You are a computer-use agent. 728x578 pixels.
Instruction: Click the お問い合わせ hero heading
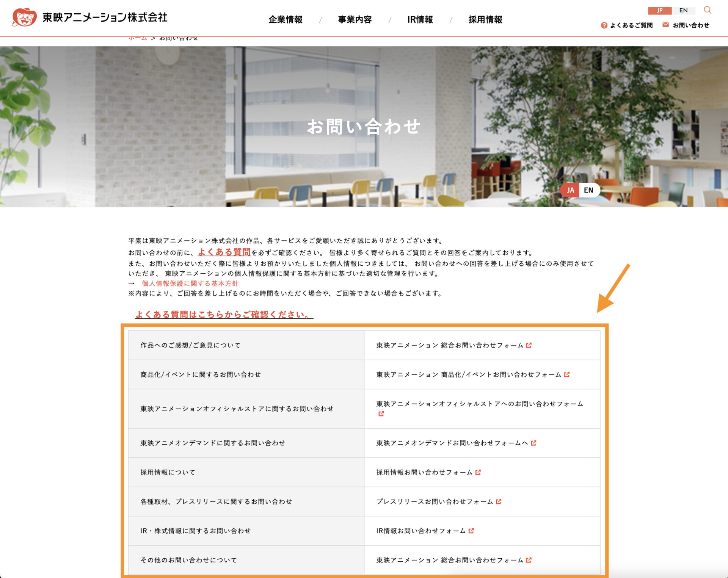364,127
